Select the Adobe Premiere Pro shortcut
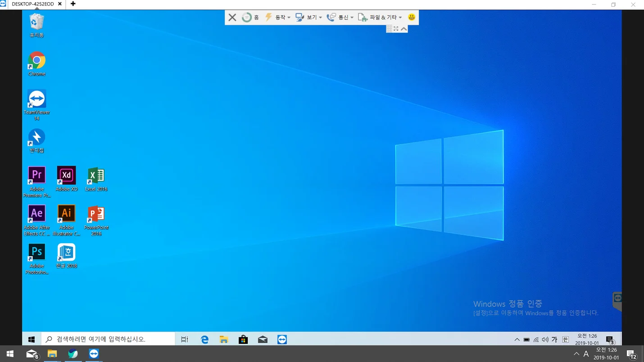Image resolution: width=644 pixels, height=362 pixels. click(36, 182)
